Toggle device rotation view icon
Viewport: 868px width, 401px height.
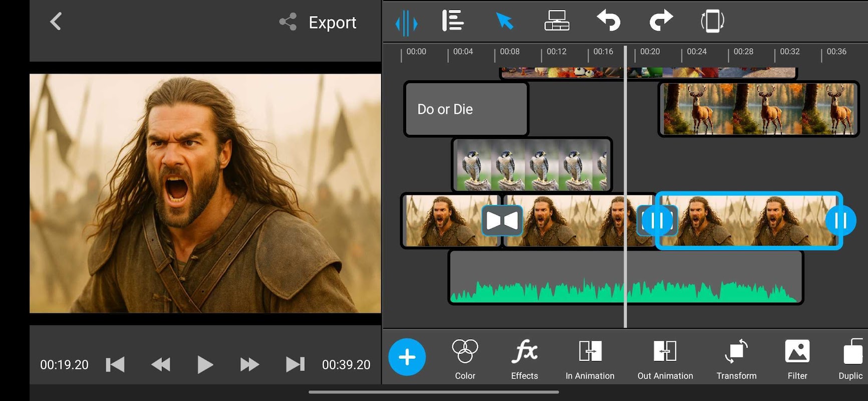tap(712, 22)
